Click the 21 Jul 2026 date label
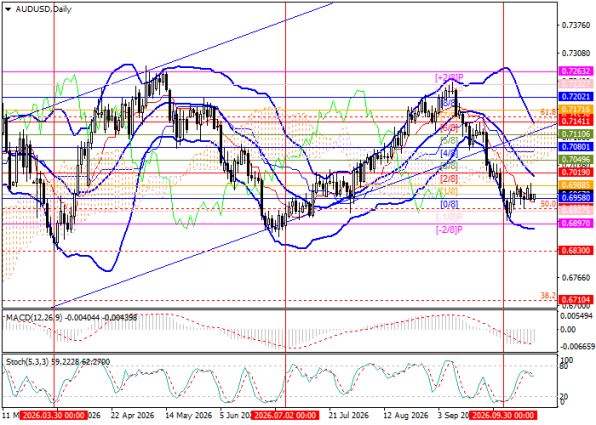 pyautogui.click(x=349, y=415)
